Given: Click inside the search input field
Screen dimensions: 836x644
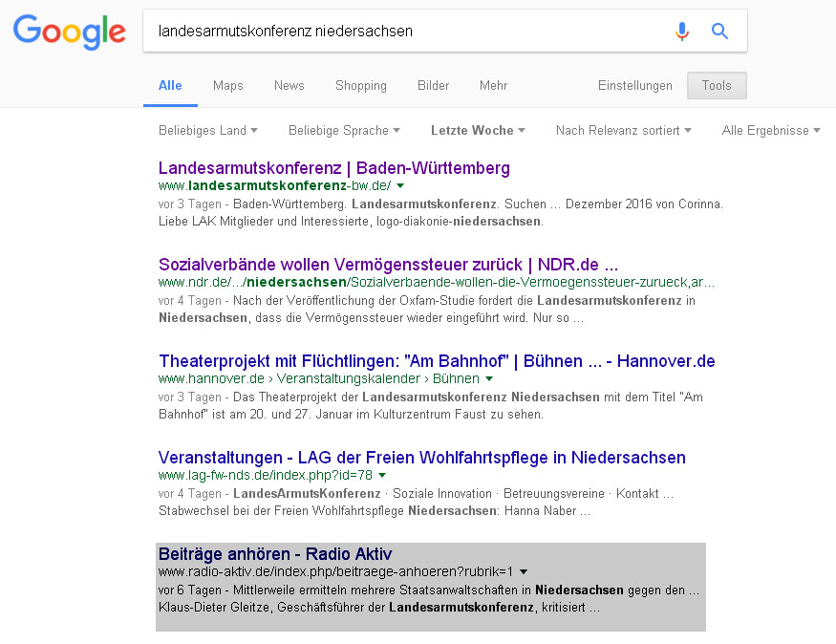Looking at the screenshot, I should pyautogui.click(x=411, y=31).
